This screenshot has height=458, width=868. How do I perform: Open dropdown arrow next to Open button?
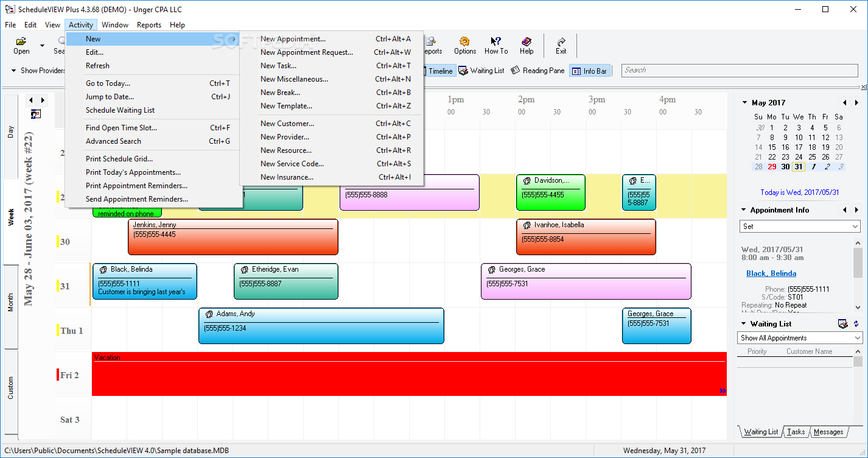point(42,46)
